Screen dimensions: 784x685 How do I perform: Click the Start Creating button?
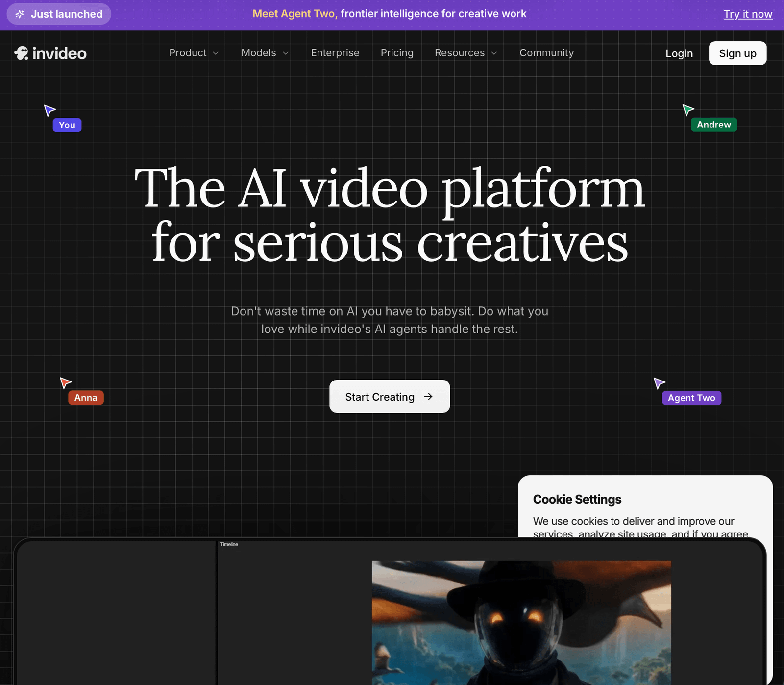[390, 396]
